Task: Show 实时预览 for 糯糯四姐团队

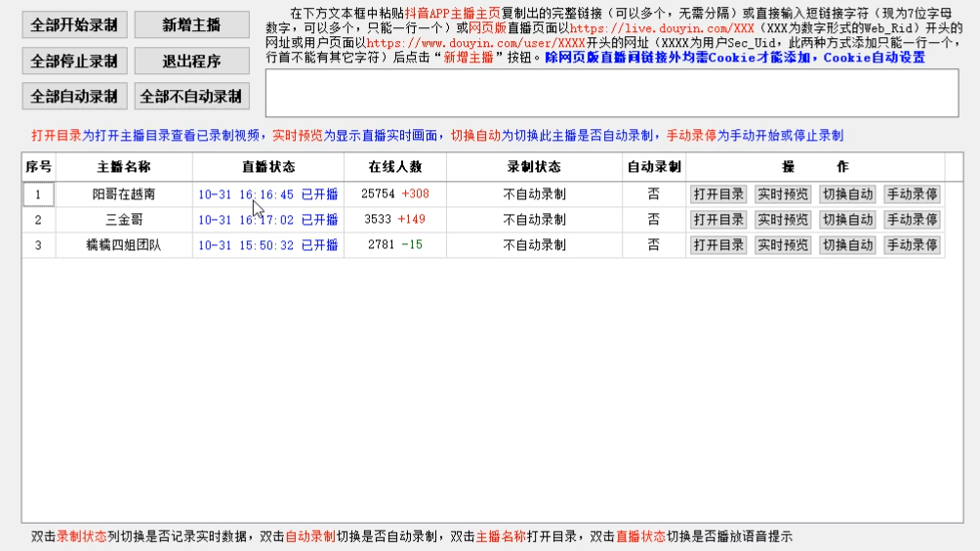Action: click(783, 245)
